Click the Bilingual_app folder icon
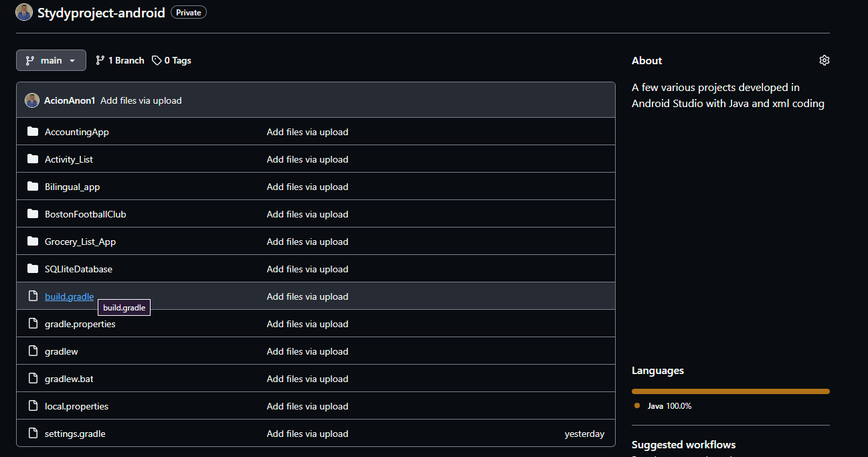 point(33,187)
